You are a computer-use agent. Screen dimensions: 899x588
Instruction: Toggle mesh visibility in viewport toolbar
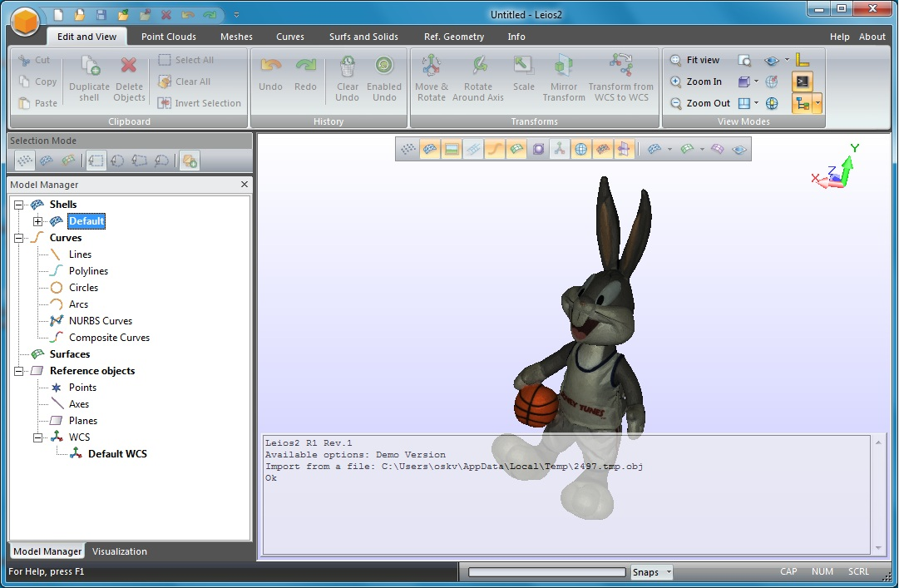[x=429, y=150]
